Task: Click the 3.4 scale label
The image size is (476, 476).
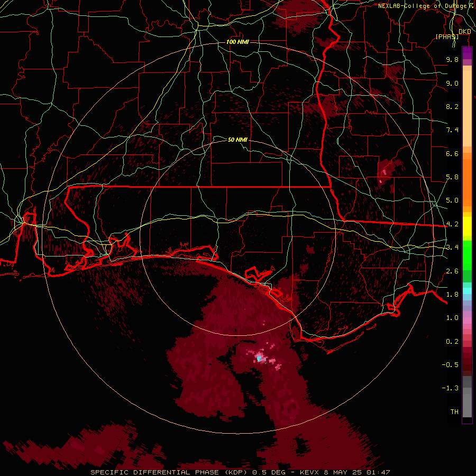Action: click(452, 248)
